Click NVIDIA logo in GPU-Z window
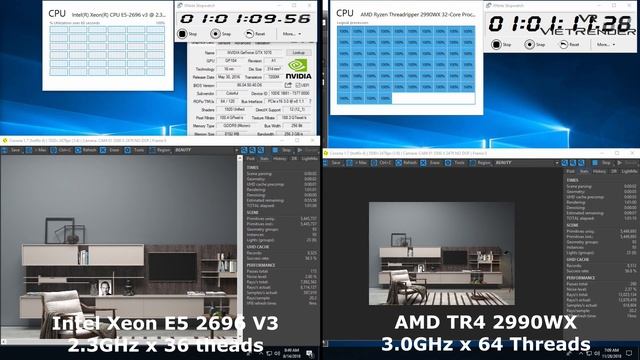640x360 pixels. (x=298, y=69)
